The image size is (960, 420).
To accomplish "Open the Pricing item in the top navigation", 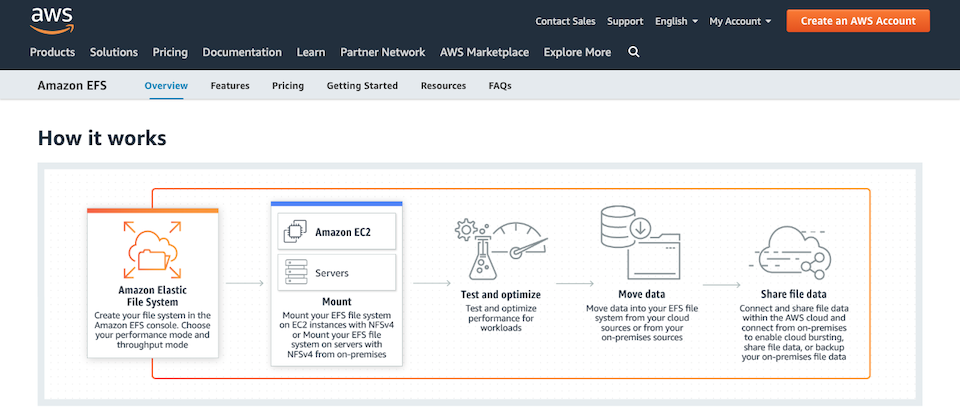I will pyautogui.click(x=170, y=52).
